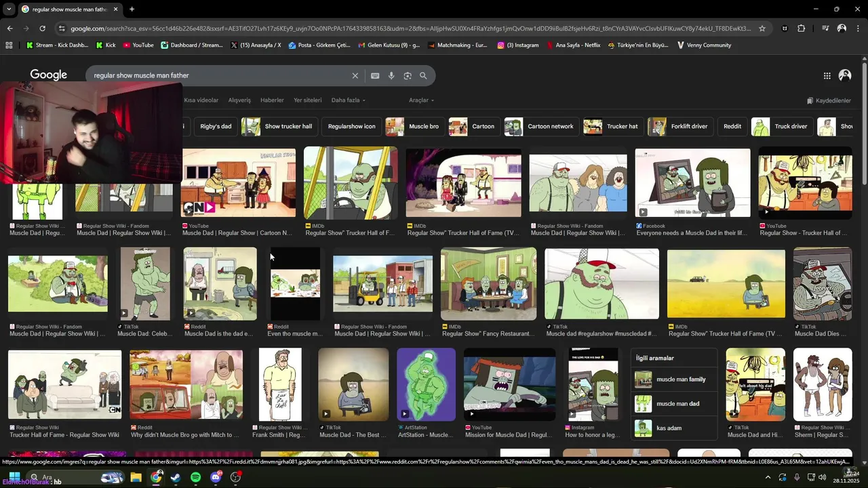868x488 pixels.
Task: View site information in the address bar
Action: point(62,28)
